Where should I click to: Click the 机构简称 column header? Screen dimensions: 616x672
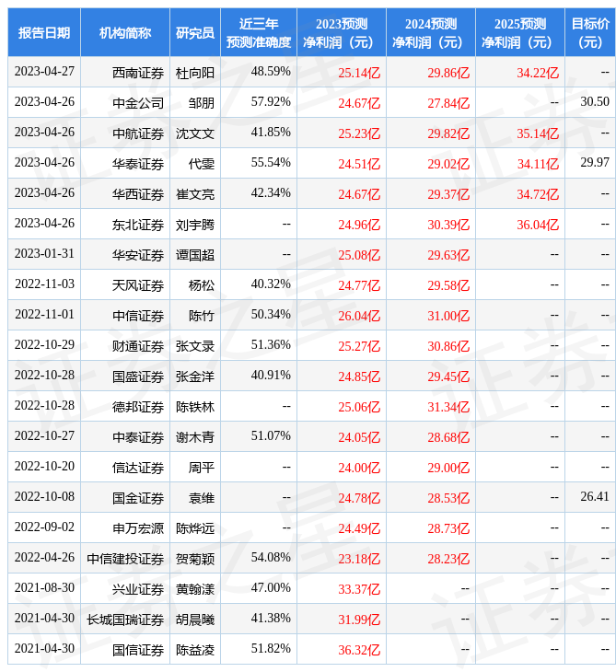click(x=125, y=32)
